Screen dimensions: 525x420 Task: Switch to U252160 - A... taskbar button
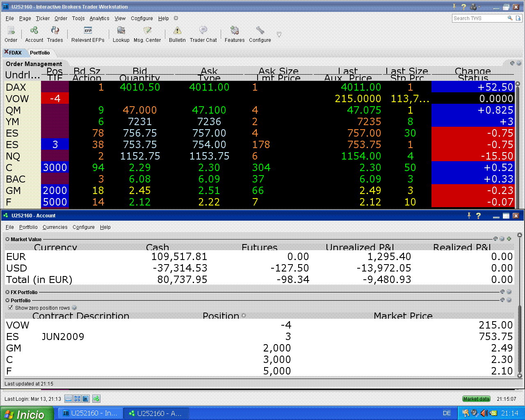pyautogui.click(x=156, y=413)
